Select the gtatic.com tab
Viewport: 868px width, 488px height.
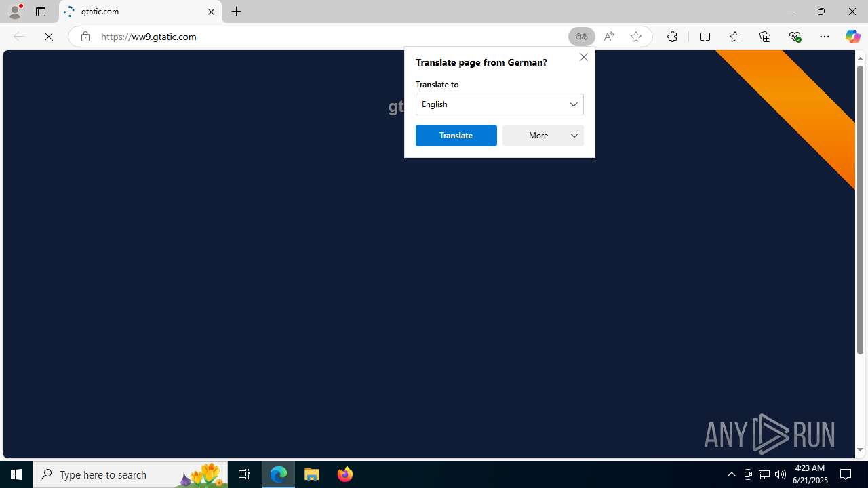coord(140,12)
